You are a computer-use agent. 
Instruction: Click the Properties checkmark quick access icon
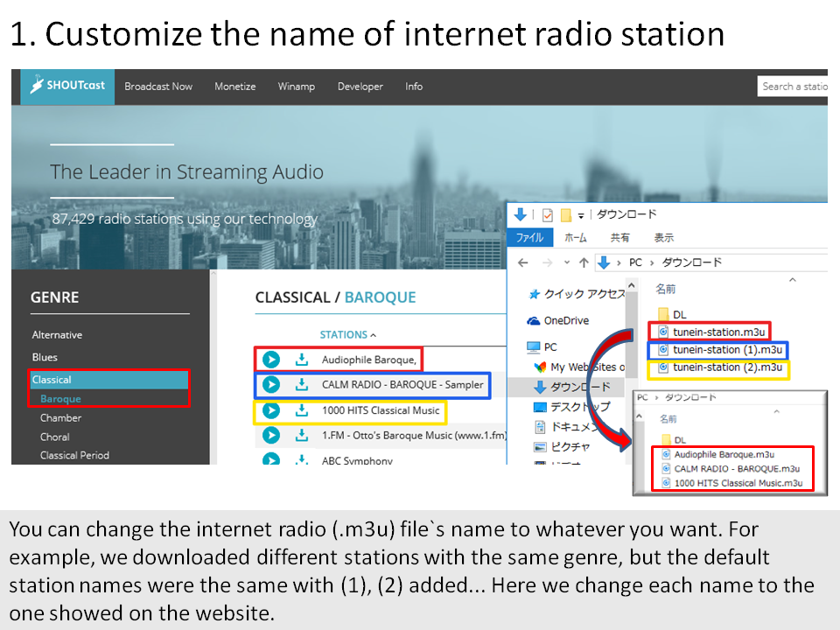(x=548, y=215)
